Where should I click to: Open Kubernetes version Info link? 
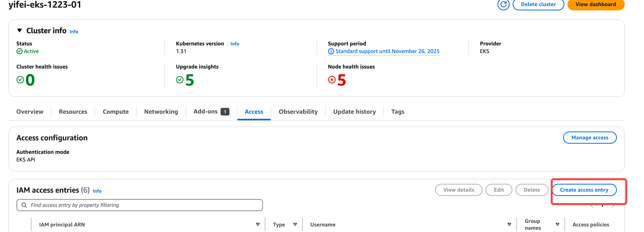(235, 44)
